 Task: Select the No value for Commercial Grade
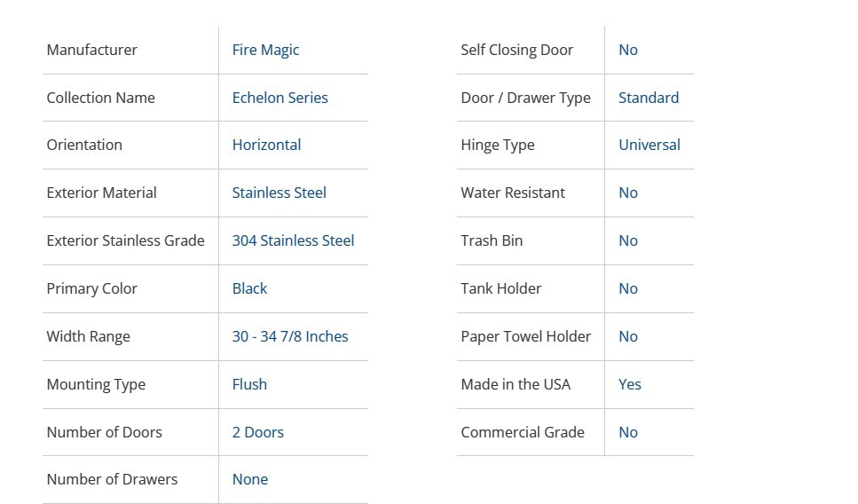pyautogui.click(x=627, y=432)
